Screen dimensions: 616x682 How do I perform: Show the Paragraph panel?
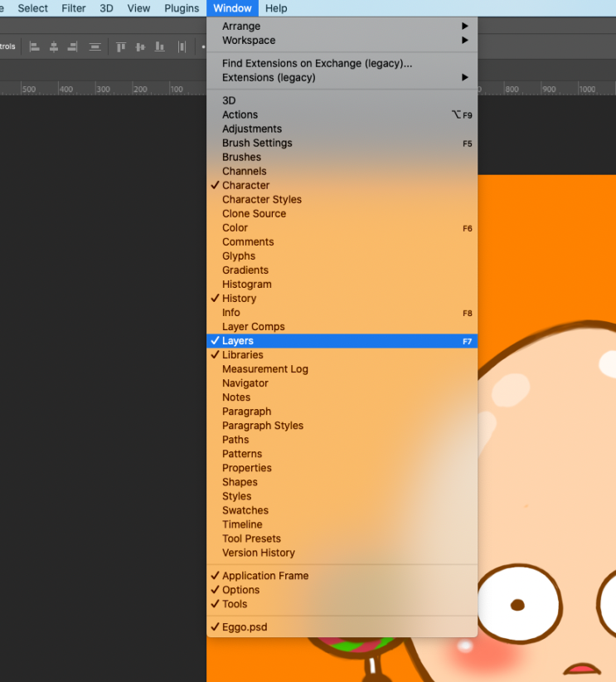[x=342, y=412]
